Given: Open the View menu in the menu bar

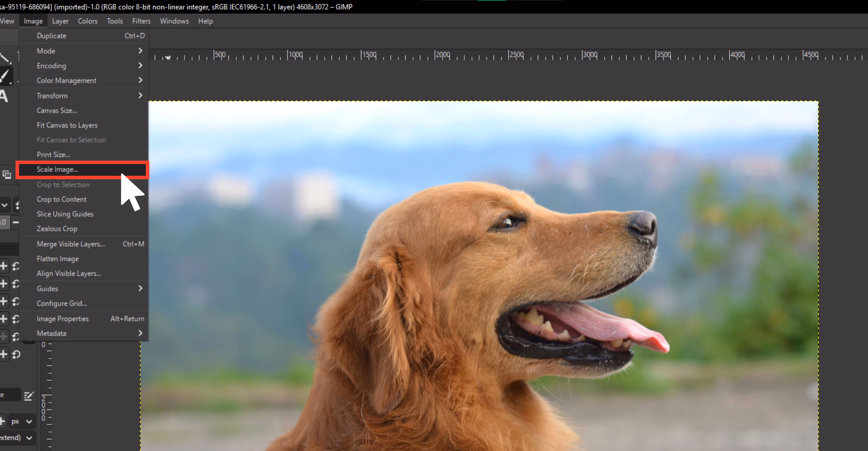Looking at the screenshot, I should click(7, 21).
